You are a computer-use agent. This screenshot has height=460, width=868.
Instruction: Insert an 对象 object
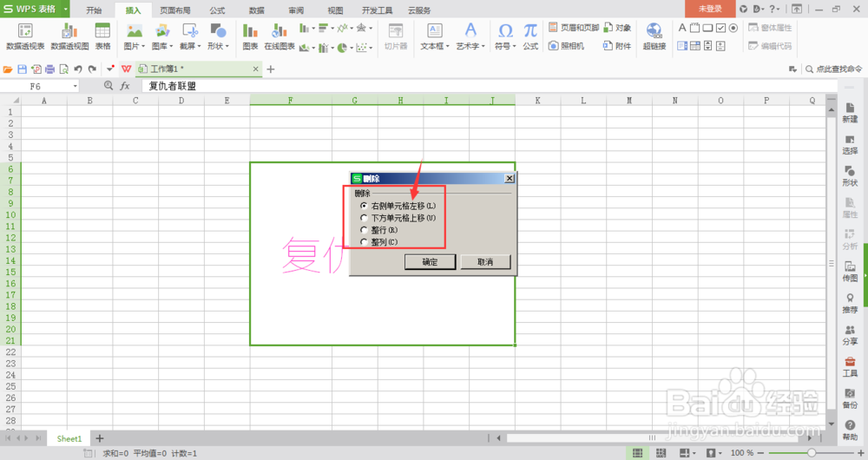(617, 27)
